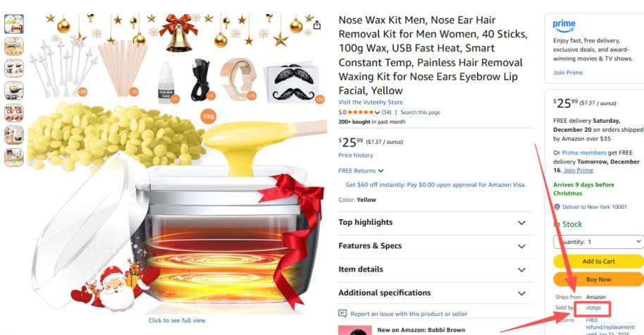
Task: Open the Quantity dropdown
Action: pos(598,242)
